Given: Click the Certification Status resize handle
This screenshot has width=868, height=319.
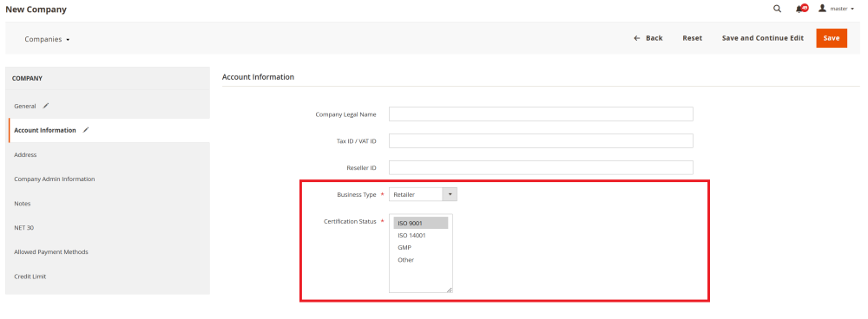Looking at the screenshot, I should coord(450,290).
